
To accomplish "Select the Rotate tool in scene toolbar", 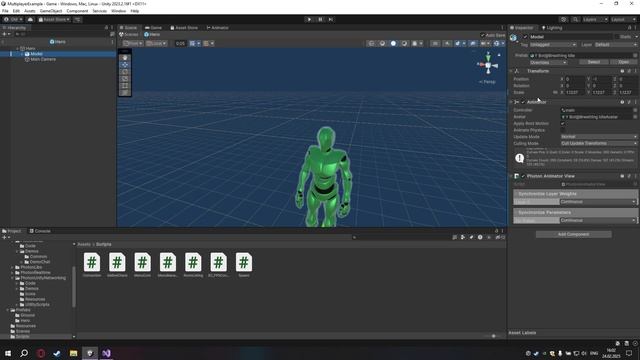I will point(125,72).
